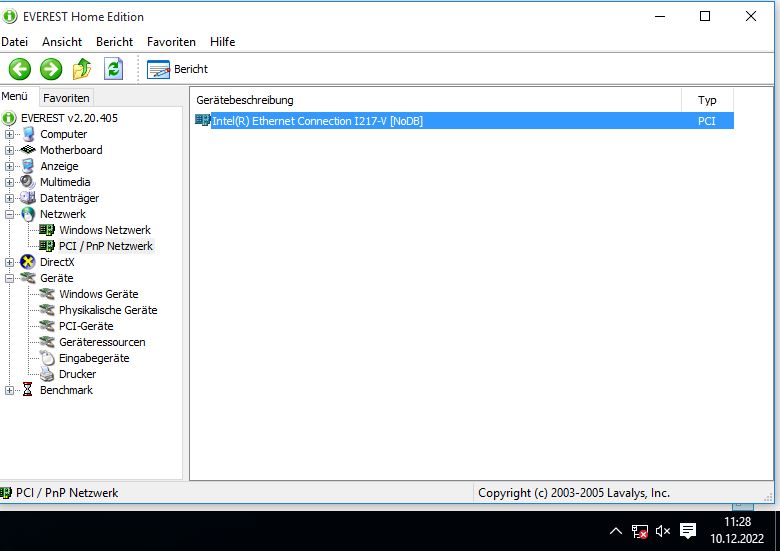The image size is (780, 551).
Task: Switch to the Favoriten tab in sidebar
Action: coord(66,98)
